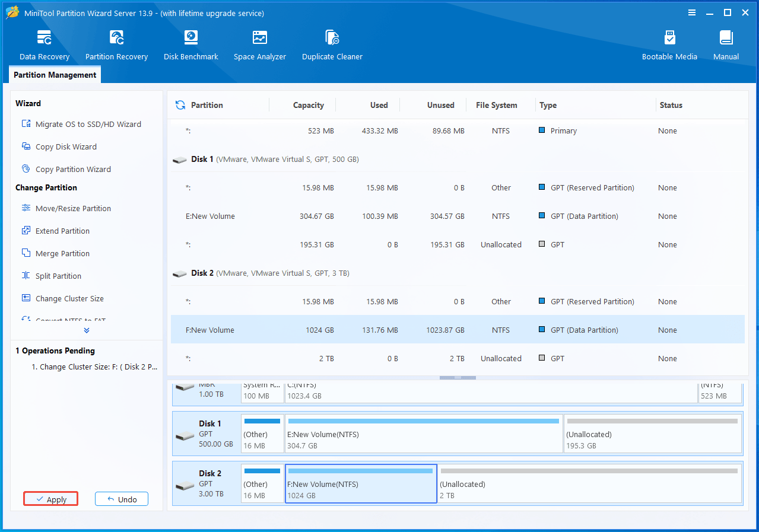Sort by the Partition column header

click(207, 105)
